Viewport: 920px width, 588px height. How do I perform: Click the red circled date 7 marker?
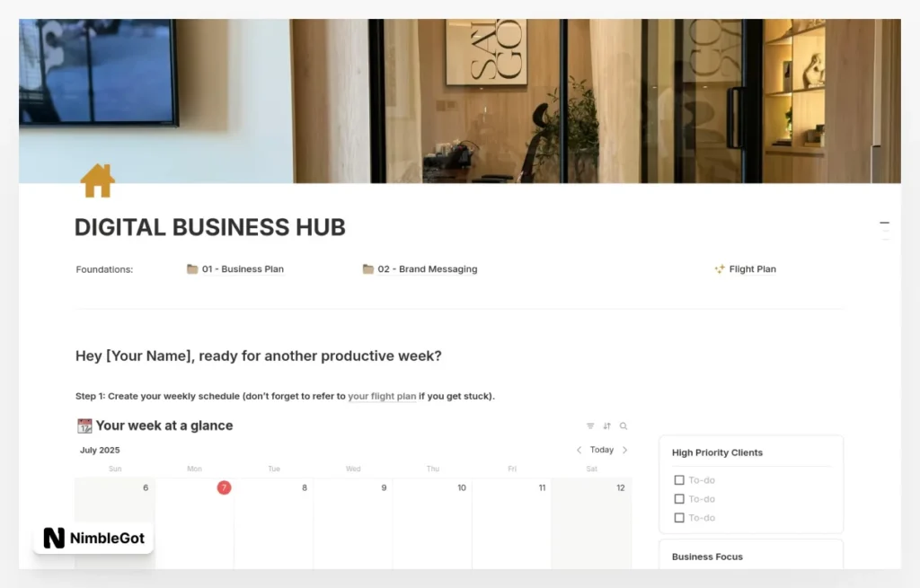[x=224, y=487]
